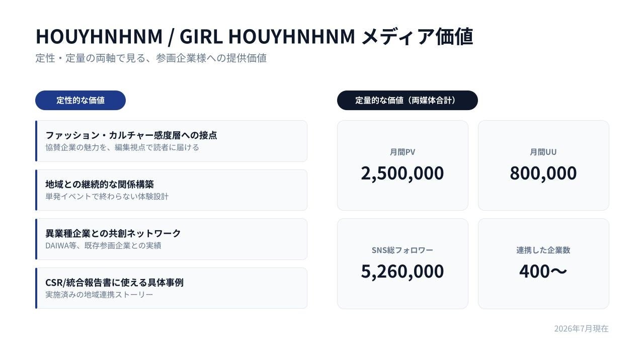Click the 月間UU 800,000 stat card

pos(543,165)
